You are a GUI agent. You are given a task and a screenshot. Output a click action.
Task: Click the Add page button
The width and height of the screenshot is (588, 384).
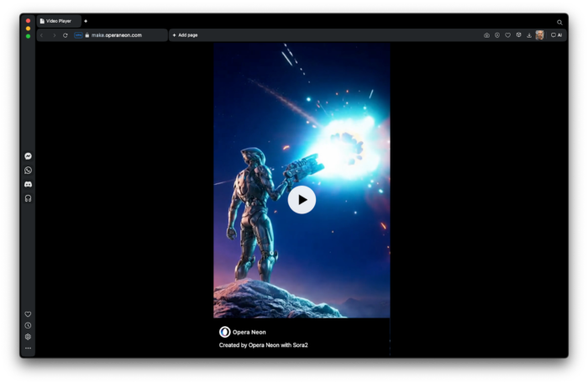[x=186, y=35]
